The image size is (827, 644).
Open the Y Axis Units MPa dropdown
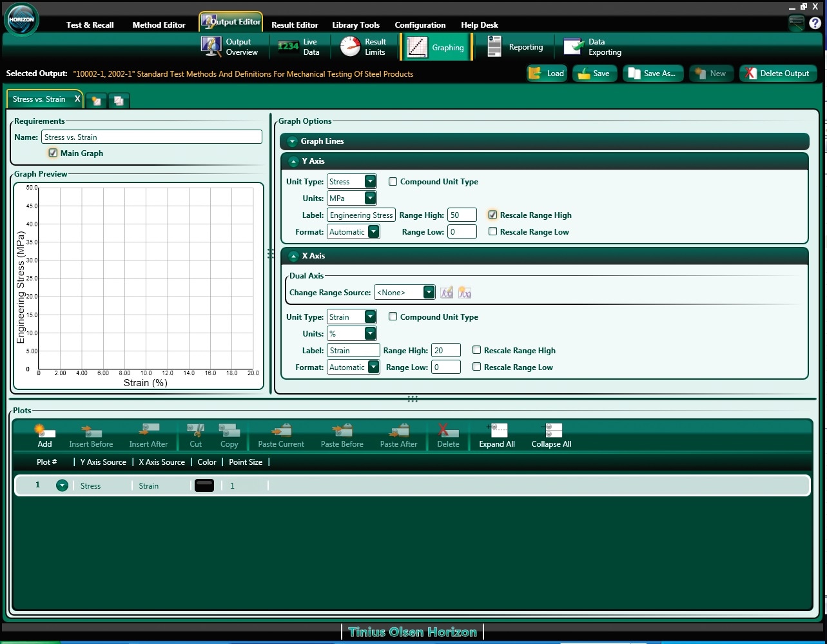click(370, 199)
